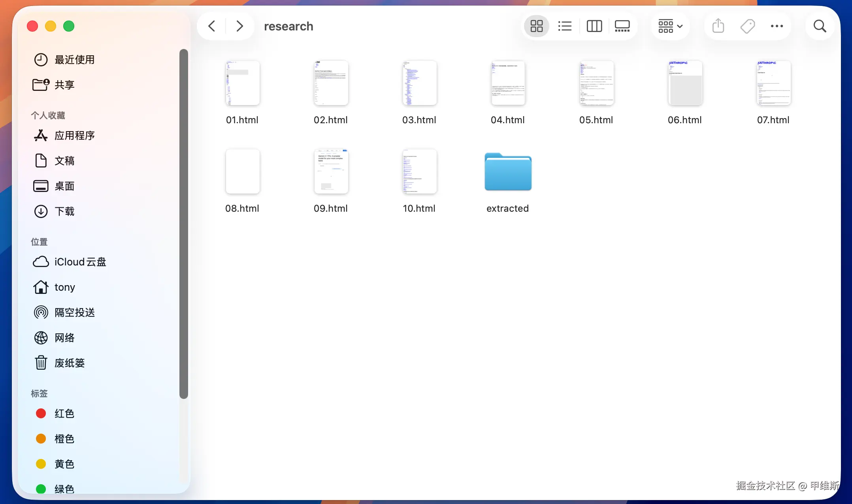Click the AirDrop 隔空投送 icon
The height and width of the screenshot is (504, 852).
coord(41,312)
